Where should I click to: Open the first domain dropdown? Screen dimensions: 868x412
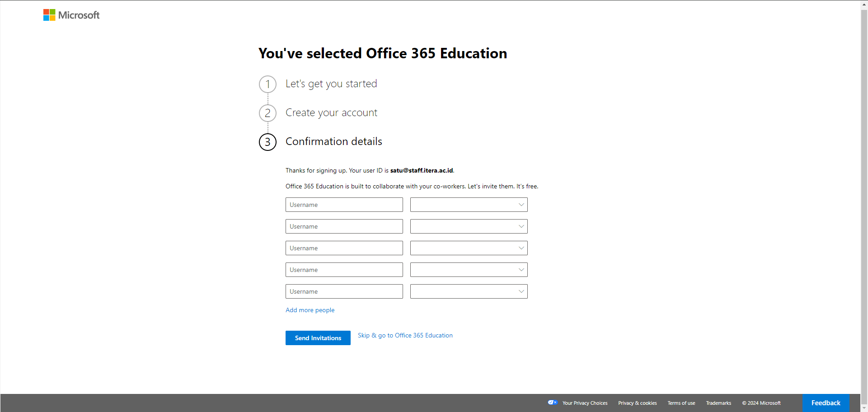pos(469,205)
